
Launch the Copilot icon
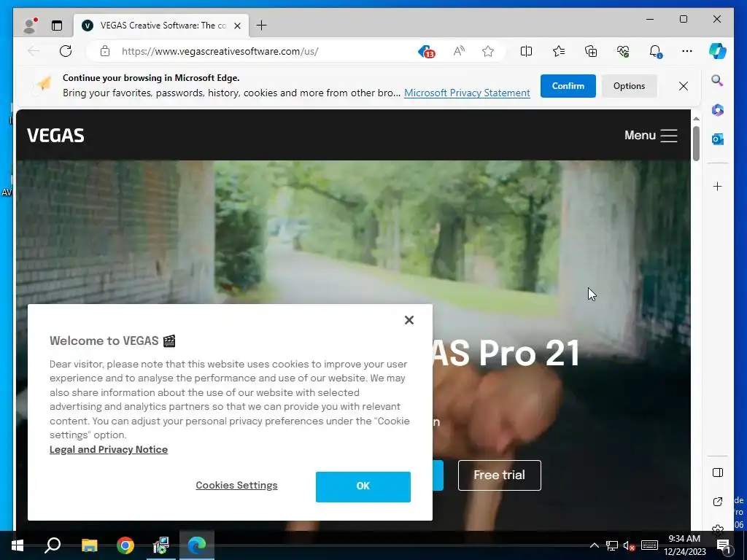coord(718,51)
